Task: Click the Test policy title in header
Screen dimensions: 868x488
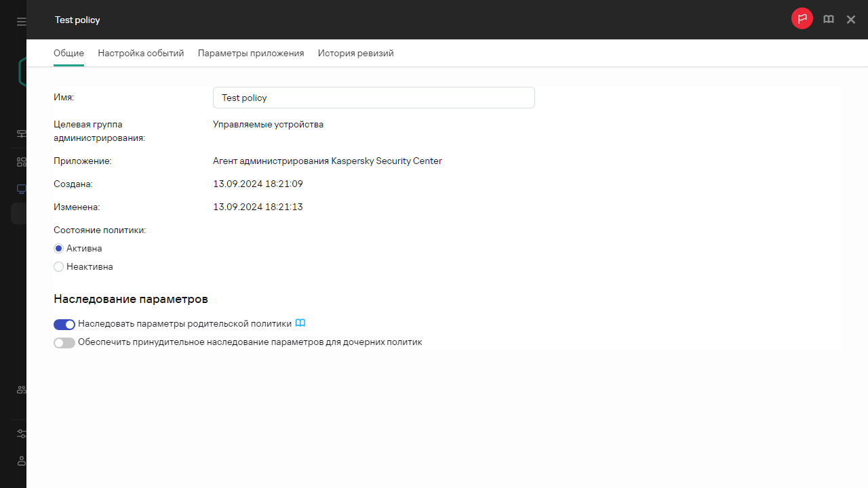Action: coord(77,20)
